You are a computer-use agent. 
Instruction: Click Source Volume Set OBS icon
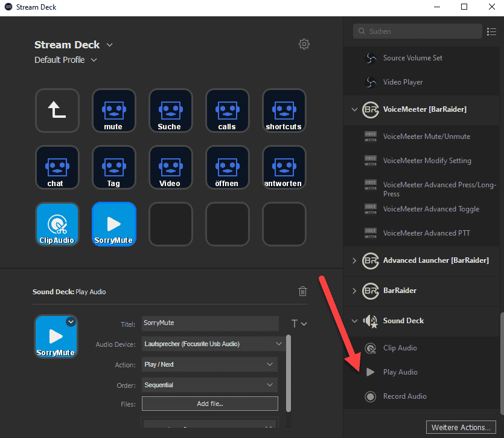371,58
